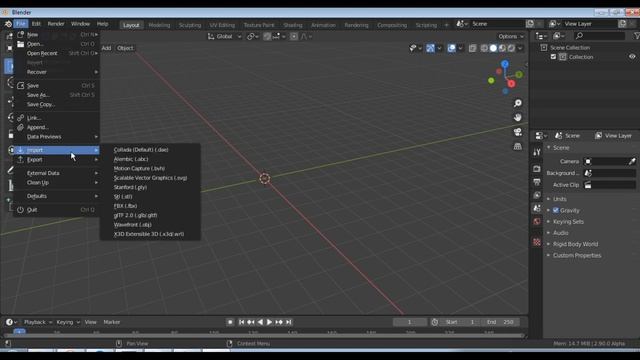The image size is (640, 360).
Task: Switch to the Modeling workspace tab
Action: tap(159, 25)
